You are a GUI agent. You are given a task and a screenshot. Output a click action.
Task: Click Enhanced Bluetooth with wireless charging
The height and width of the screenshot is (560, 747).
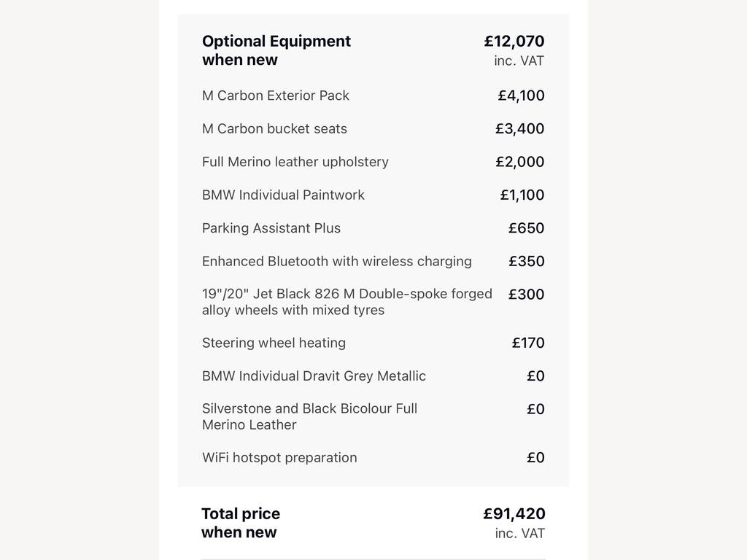337,262
